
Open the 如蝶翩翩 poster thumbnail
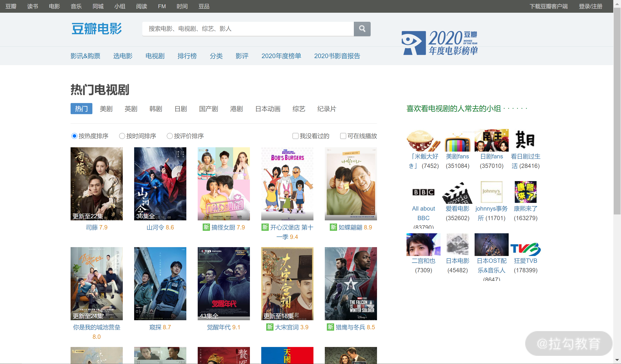[351, 184]
